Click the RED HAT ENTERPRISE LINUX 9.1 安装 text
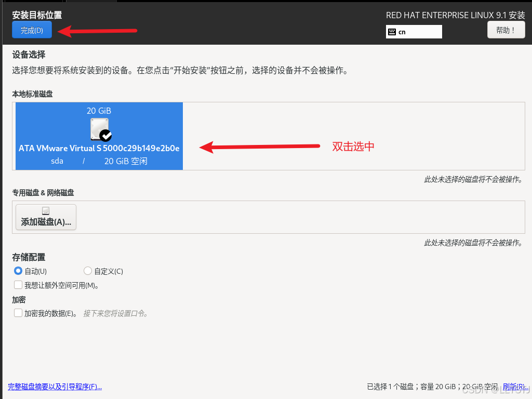 click(455, 15)
